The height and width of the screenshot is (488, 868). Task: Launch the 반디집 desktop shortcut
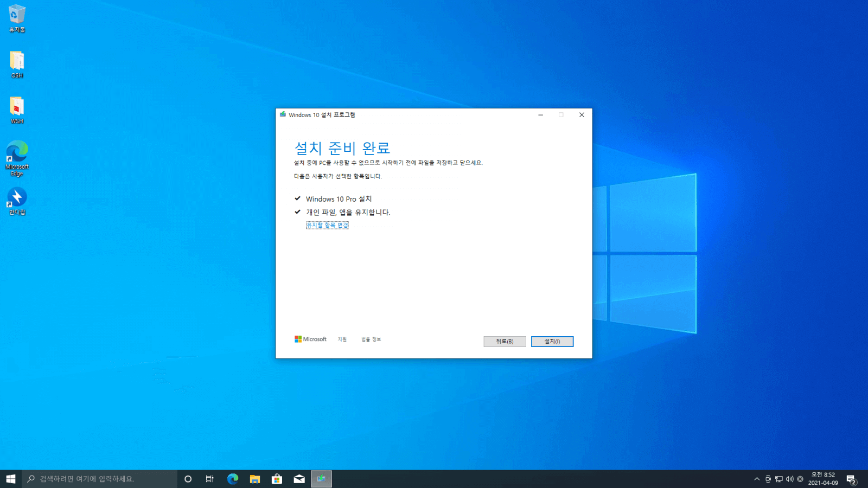pyautogui.click(x=17, y=201)
